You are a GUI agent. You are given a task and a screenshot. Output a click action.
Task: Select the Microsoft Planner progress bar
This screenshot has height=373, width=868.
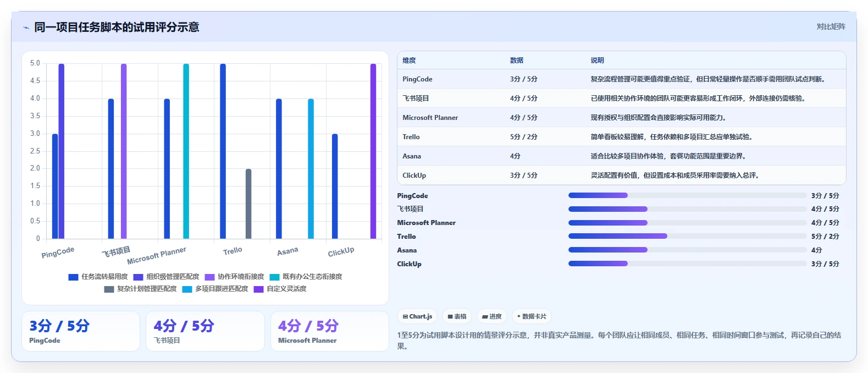tap(687, 223)
